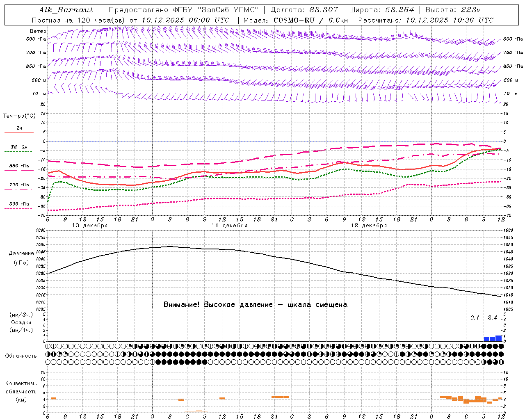Click the 'Давление' pressure panel label
The height and width of the screenshot is (420, 525).
pos(21,253)
